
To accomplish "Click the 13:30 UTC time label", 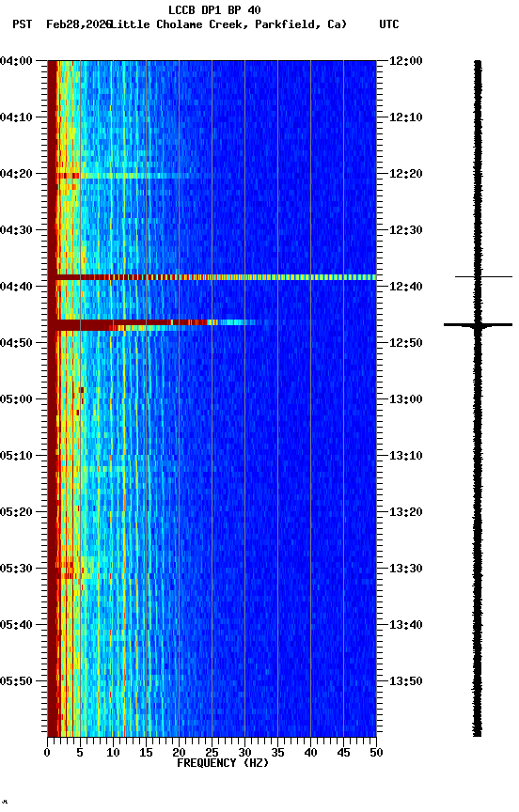I will (x=406, y=569).
